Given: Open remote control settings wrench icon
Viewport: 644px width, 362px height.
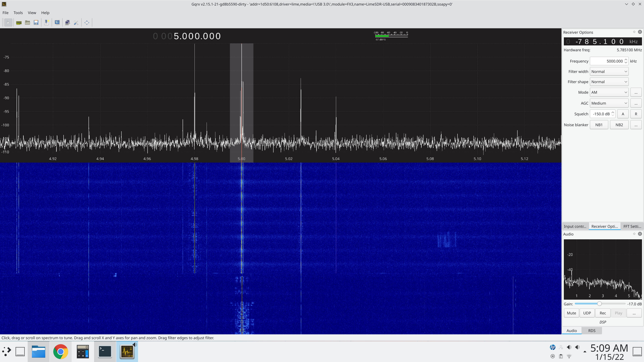Looking at the screenshot, I should [x=76, y=22].
